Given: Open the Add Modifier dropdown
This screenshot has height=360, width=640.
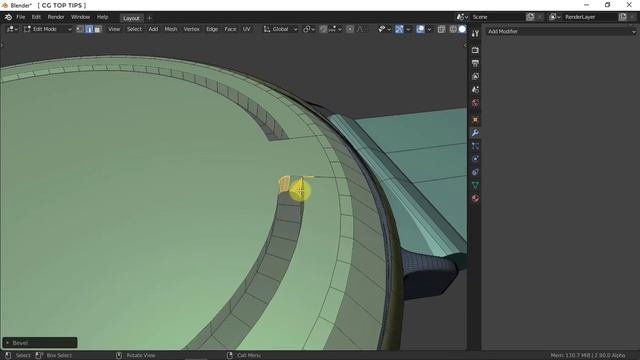Looking at the screenshot, I should [x=561, y=31].
